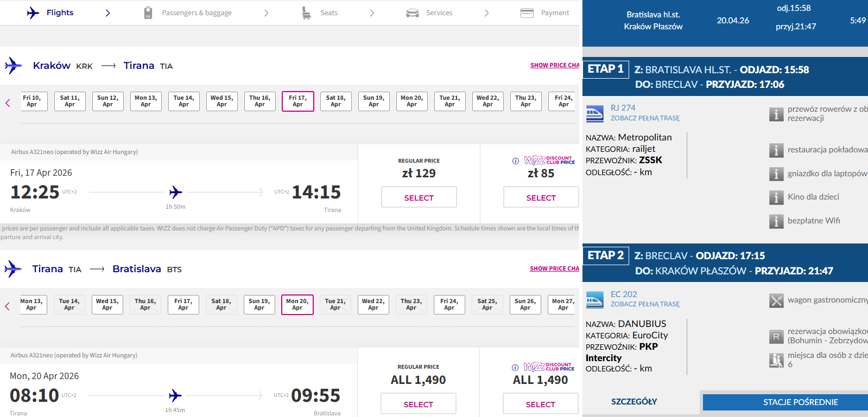Click the Services car icon
The image size is (868, 417).
413,13
